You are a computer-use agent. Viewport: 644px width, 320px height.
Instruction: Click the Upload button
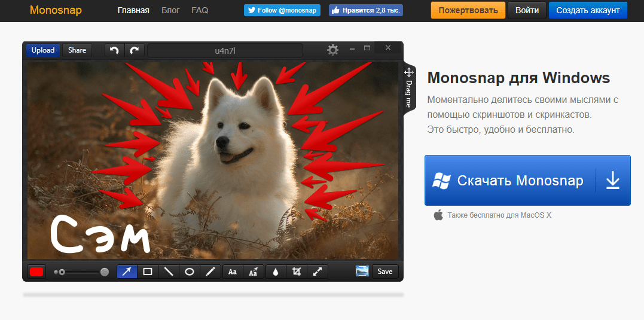click(43, 50)
